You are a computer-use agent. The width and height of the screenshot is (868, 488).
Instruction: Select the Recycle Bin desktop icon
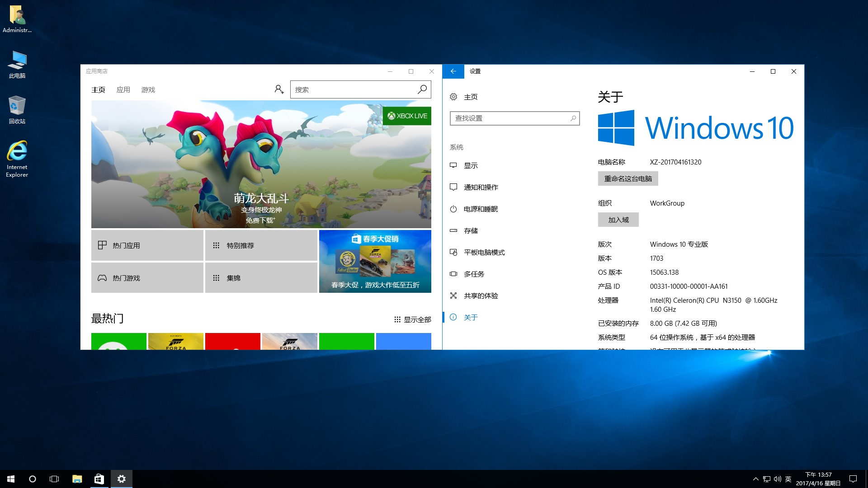pyautogui.click(x=17, y=110)
